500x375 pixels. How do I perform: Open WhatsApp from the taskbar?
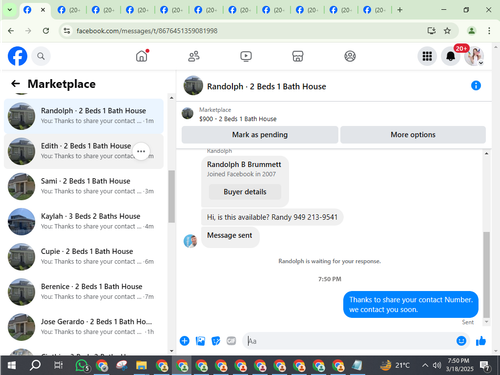pos(82,365)
